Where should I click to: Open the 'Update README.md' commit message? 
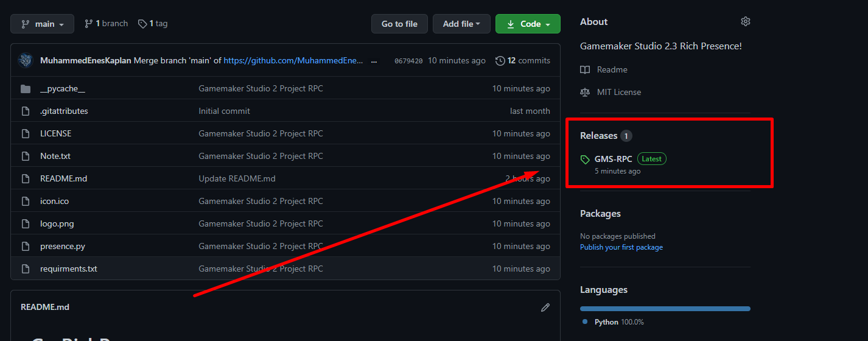coord(237,178)
